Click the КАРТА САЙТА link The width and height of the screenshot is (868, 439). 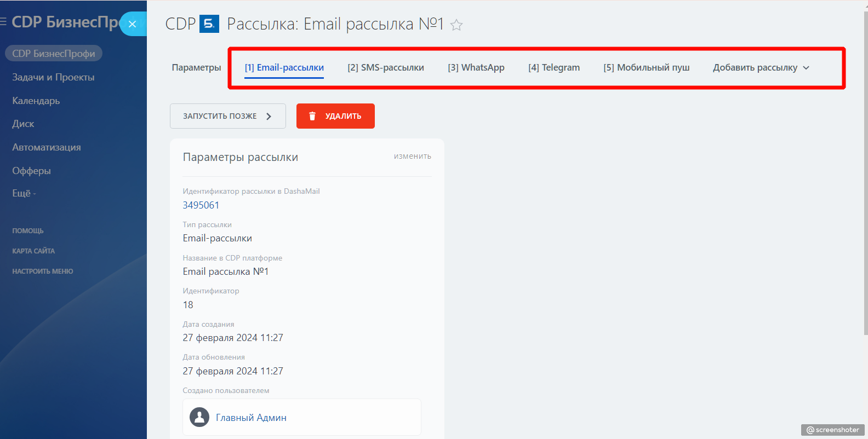[33, 251]
